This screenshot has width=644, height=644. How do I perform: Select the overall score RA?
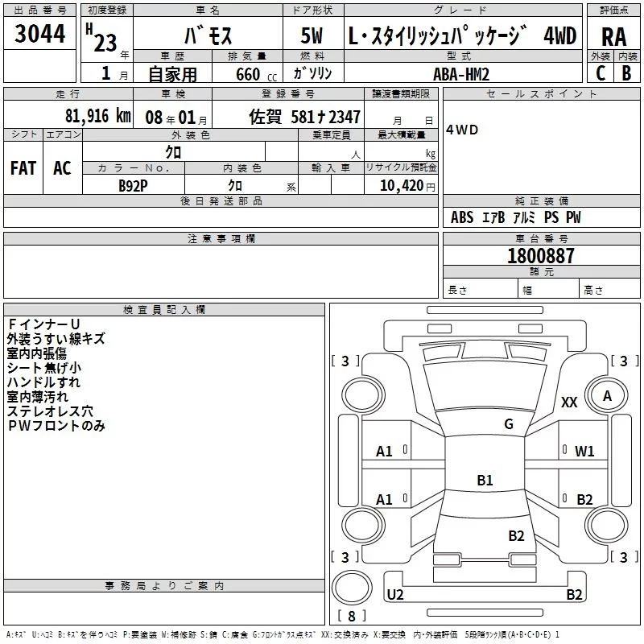pyautogui.click(x=613, y=37)
